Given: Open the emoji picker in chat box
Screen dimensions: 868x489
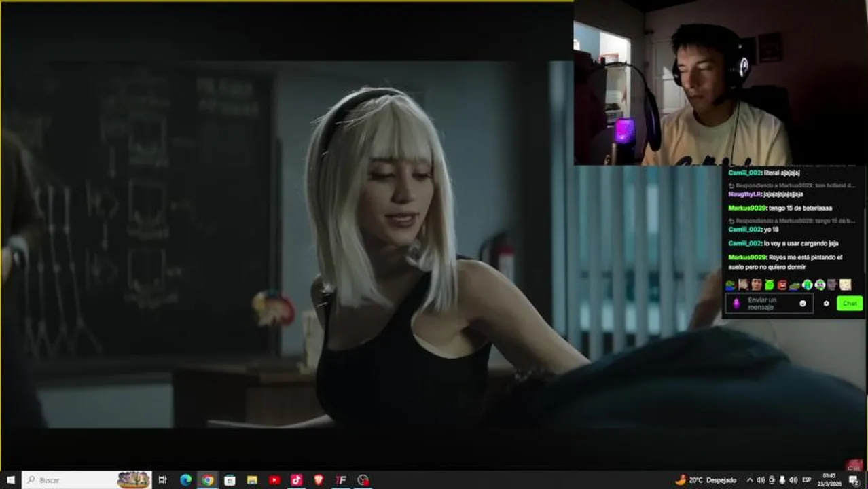Looking at the screenshot, I should pyautogui.click(x=803, y=303).
